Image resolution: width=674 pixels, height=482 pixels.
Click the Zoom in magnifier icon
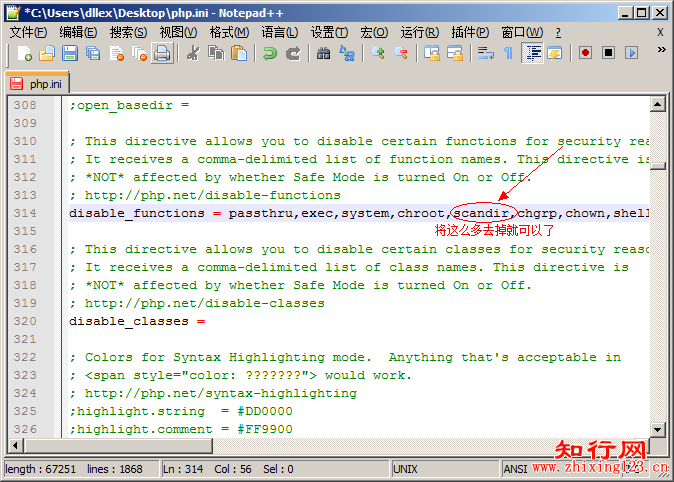click(378, 53)
